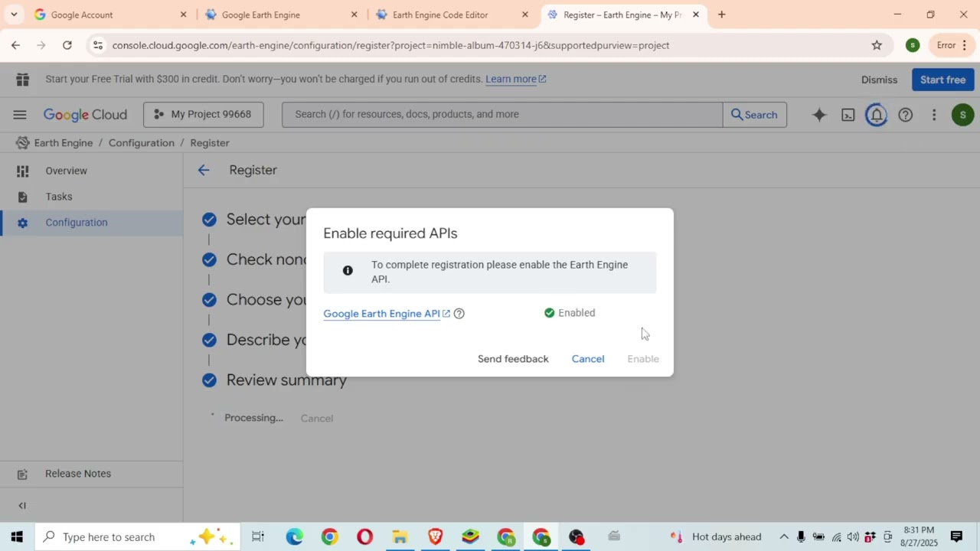Select the Register – Earth Engine tab
Image resolution: width=980 pixels, height=551 pixels.
[622, 15]
